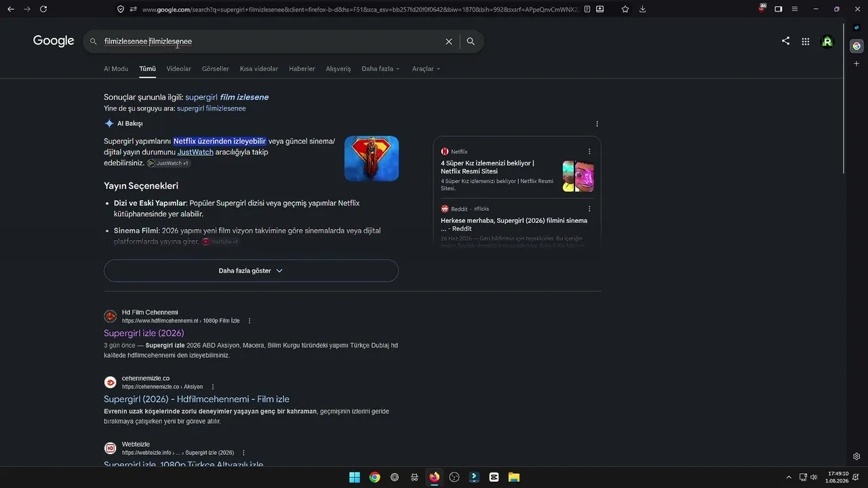Click the Firefox icon in the taskbar

pyautogui.click(x=434, y=477)
